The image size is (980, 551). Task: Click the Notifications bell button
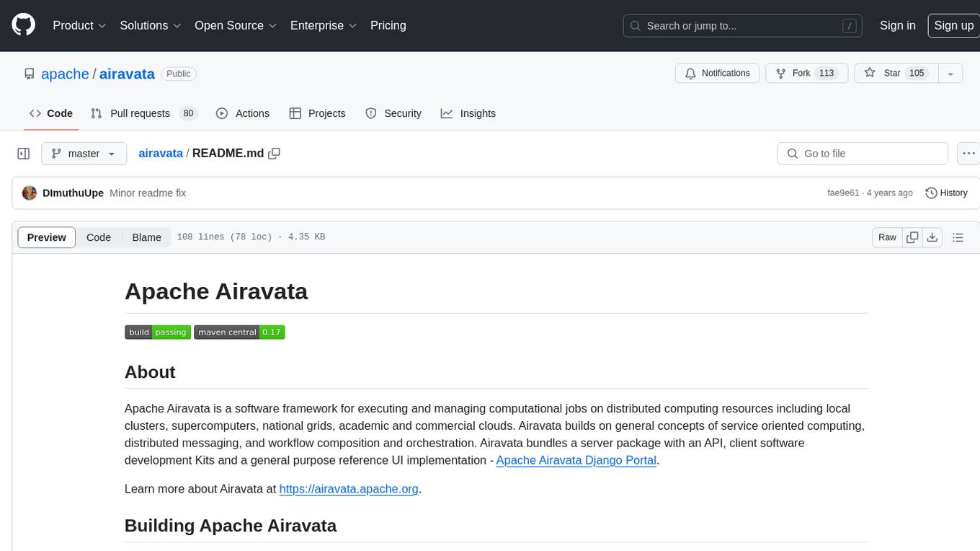click(x=717, y=74)
